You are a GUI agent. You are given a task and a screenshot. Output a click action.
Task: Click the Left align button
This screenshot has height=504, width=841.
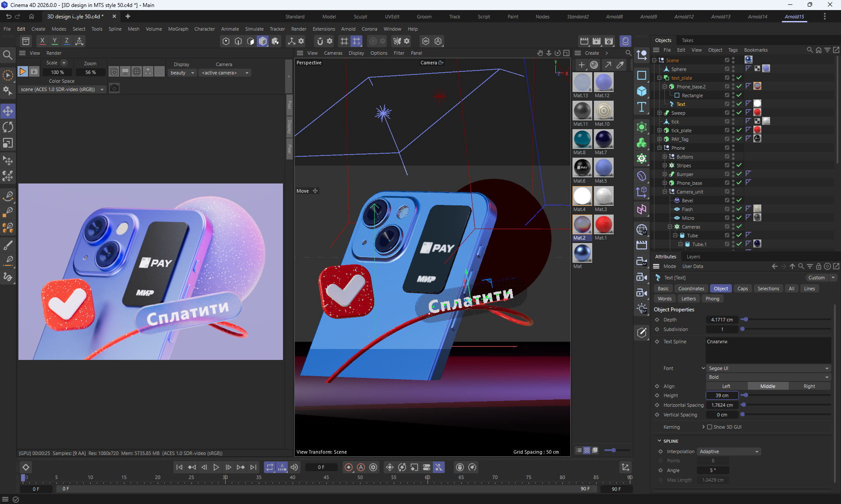(726, 386)
